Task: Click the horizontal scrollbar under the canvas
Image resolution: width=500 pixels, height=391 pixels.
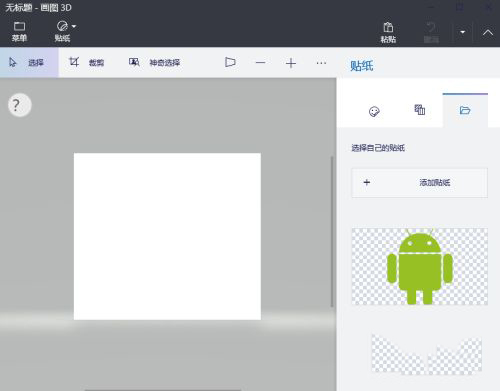Action: 163,390
